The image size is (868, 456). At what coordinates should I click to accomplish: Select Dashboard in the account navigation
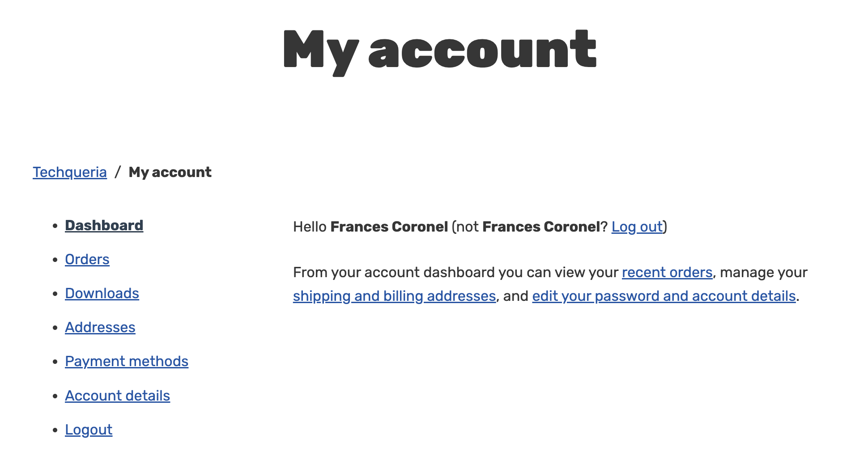(x=104, y=225)
